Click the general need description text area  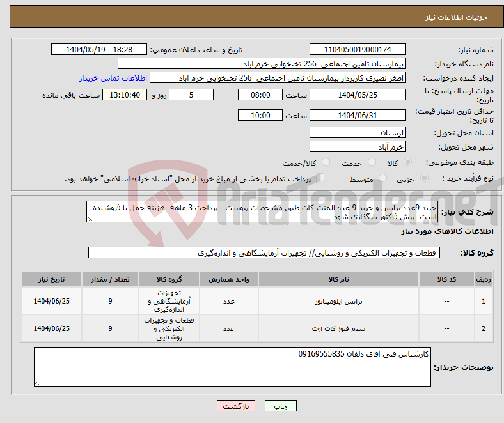click(262, 211)
